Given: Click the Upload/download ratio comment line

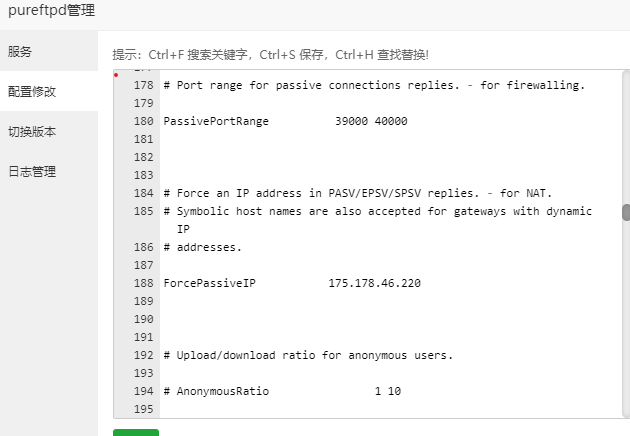Looking at the screenshot, I should point(308,355).
